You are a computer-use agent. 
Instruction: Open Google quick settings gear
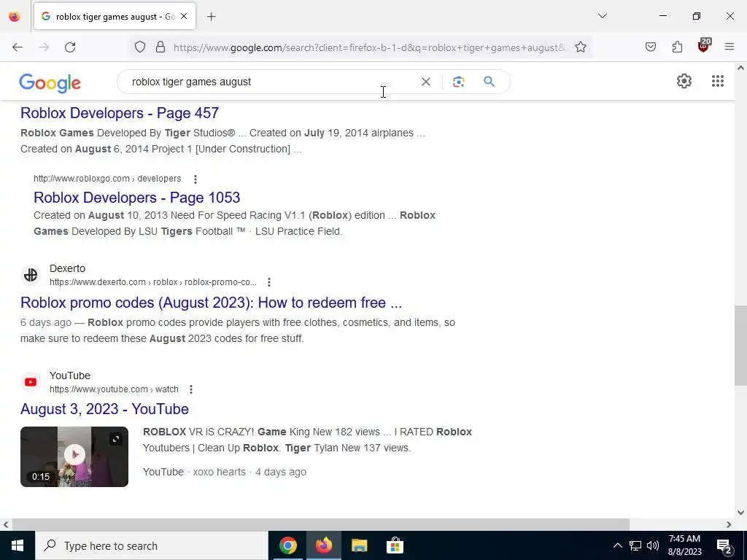click(x=684, y=81)
